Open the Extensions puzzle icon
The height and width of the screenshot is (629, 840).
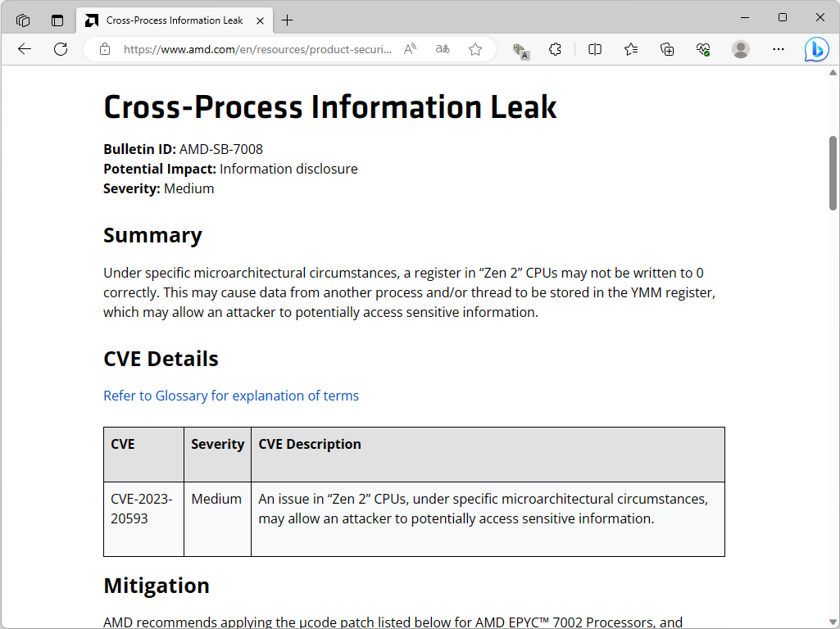(x=555, y=49)
